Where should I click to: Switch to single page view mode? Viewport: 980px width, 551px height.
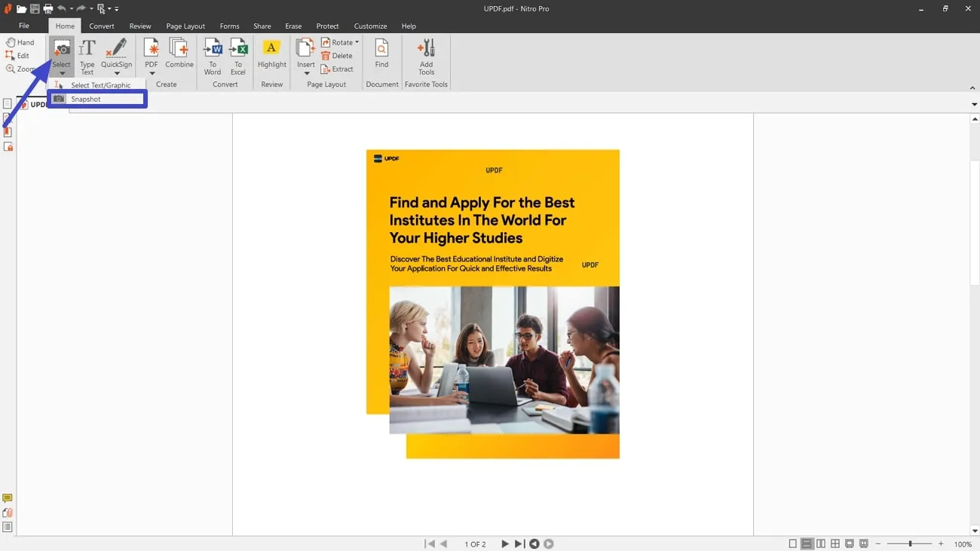point(792,543)
